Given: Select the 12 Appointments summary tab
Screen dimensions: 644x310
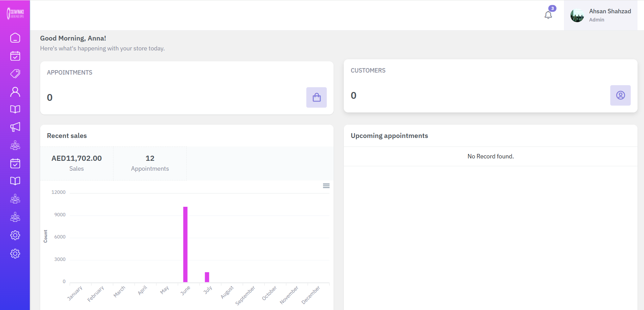Looking at the screenshot, I should click(150, 163).
